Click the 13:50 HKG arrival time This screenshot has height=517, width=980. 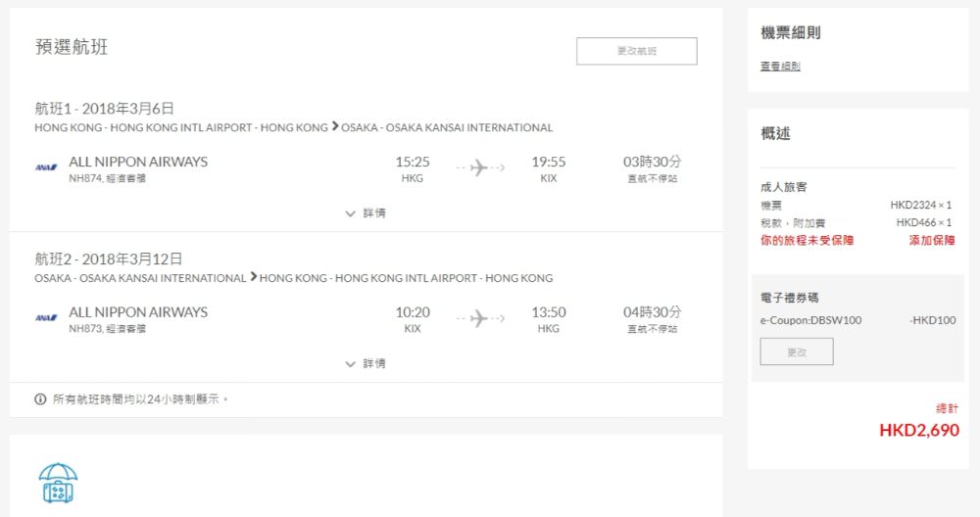(549, 313)
